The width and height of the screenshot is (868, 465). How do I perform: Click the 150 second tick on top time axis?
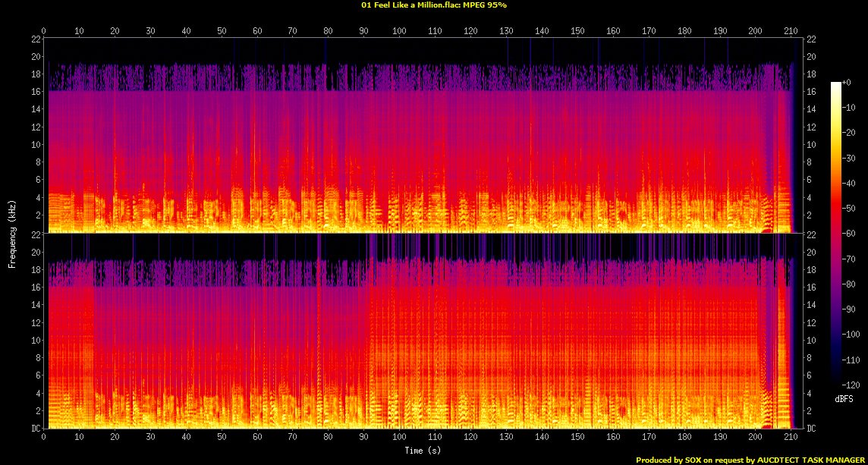pos(577,31)
